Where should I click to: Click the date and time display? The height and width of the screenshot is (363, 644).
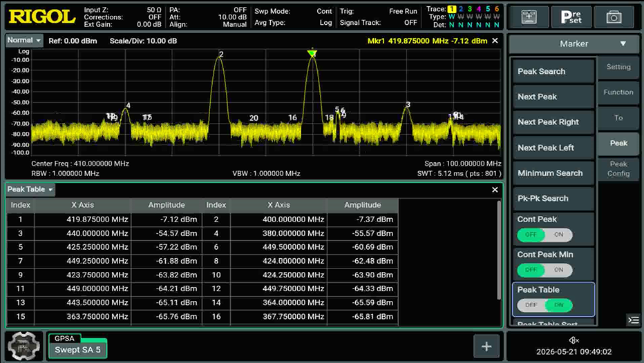point(574,352)
